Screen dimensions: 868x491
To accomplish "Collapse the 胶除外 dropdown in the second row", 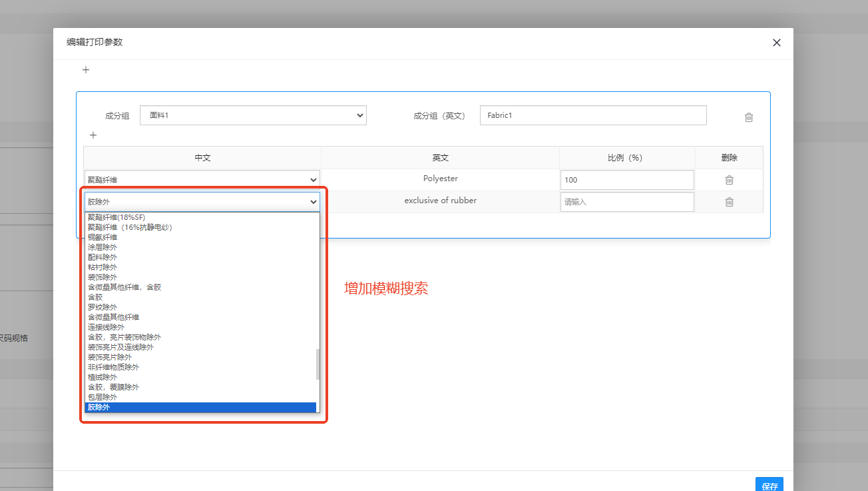I will 202,202.
